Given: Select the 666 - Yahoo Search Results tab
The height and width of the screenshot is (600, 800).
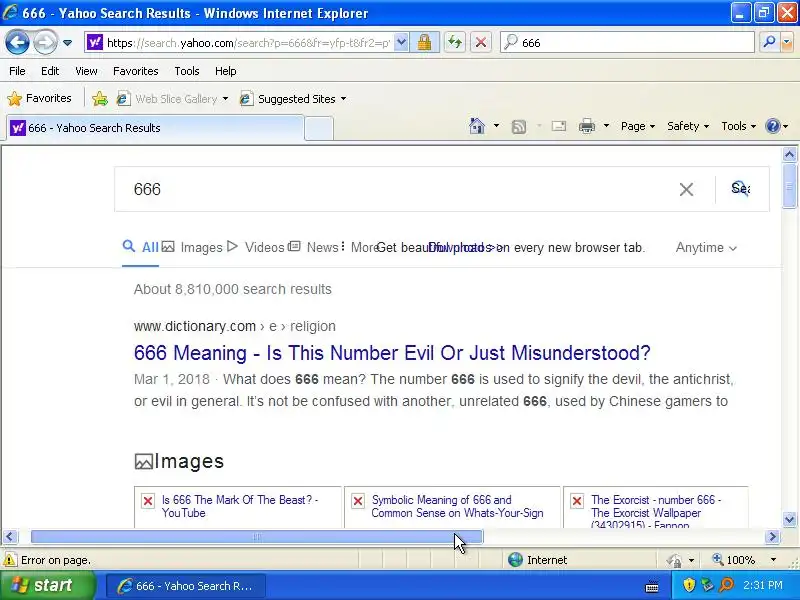Looking at the screenshot, I should [156, 128].
